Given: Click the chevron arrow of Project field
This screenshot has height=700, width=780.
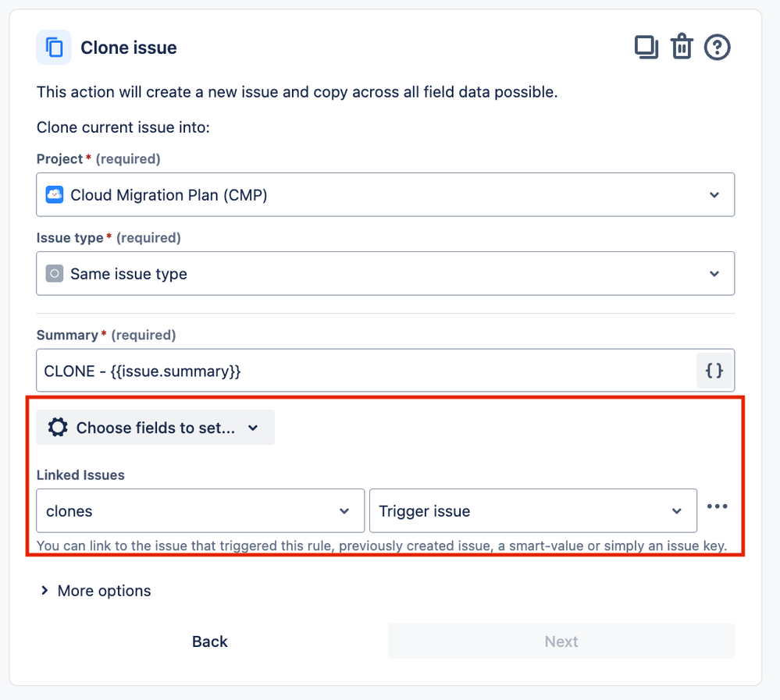Looking at the screenshot, I should pyautogui.click(x=714, y=195).
